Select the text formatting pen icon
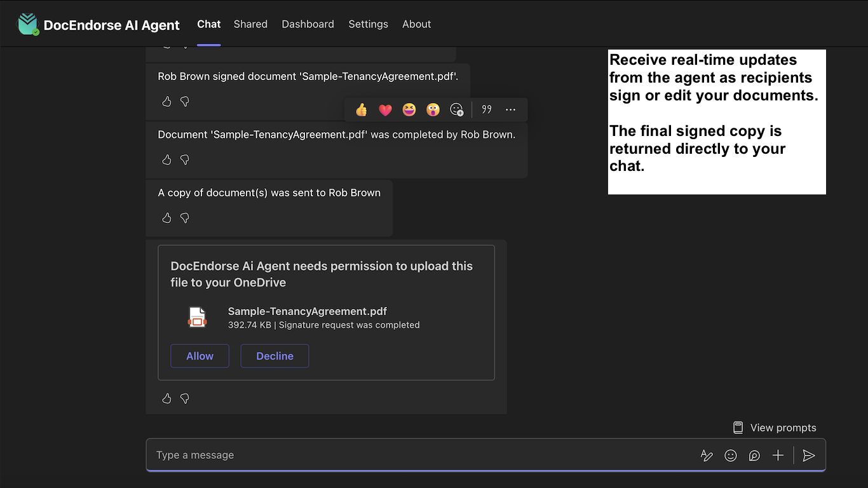 click(x=707, y=456)
